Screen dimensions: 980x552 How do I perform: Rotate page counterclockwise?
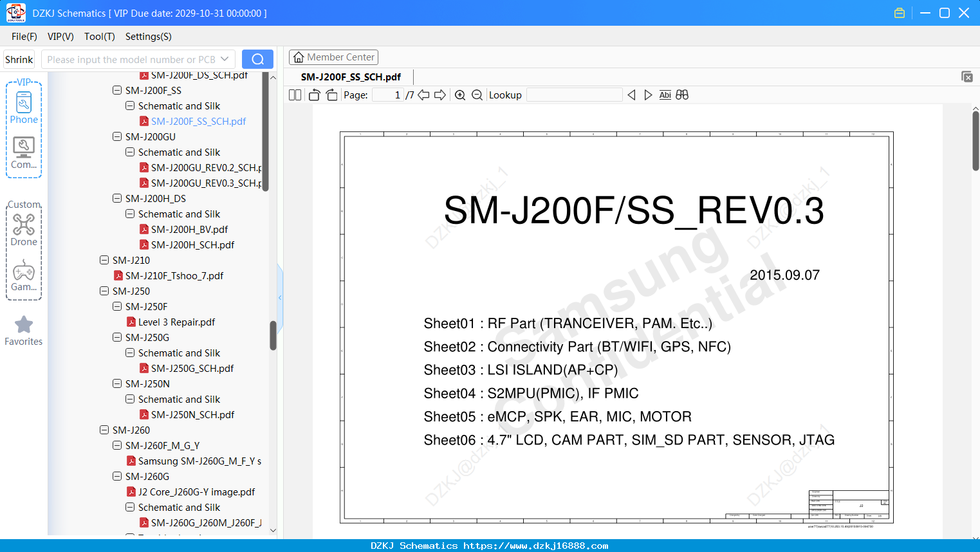coord(314,95)
